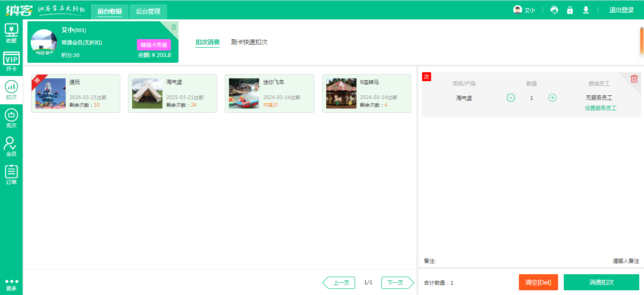Select the 迷你飞车 project thumbnail
The image size is (644, 295).
pyautogui.click(x=244, y=93)
